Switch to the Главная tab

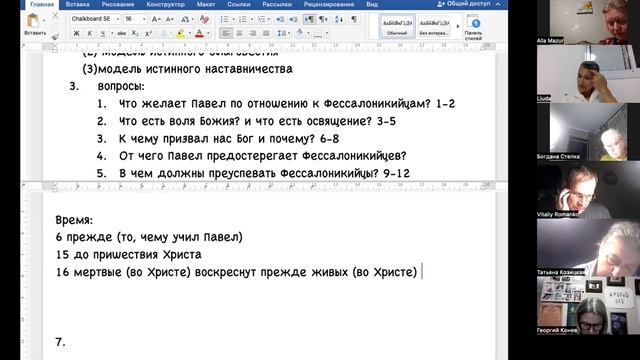pyautogui.click(x=42, y=4)
